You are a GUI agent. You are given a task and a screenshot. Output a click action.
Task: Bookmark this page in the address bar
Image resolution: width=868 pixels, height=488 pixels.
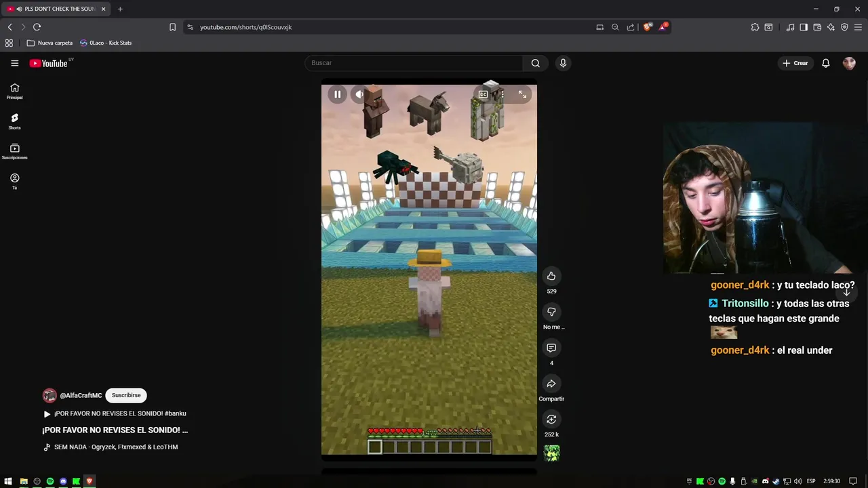click(172, 27)
